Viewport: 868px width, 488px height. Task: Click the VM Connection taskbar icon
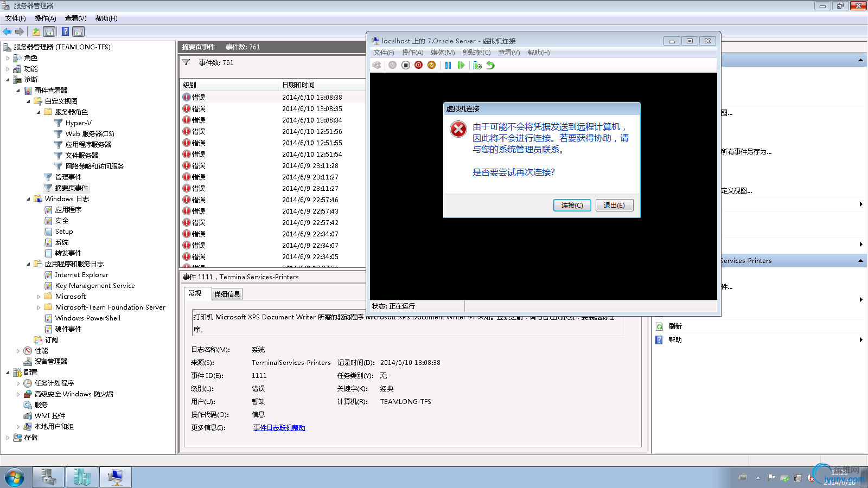116,477
